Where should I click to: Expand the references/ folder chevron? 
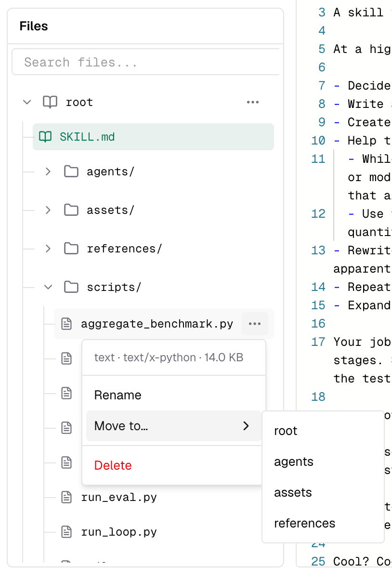[x=48, y=248]
